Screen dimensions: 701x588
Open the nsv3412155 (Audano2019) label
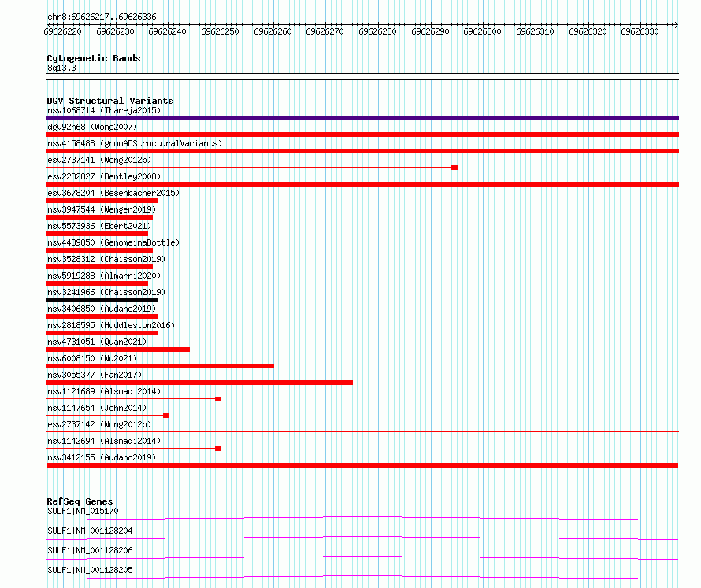102,457
